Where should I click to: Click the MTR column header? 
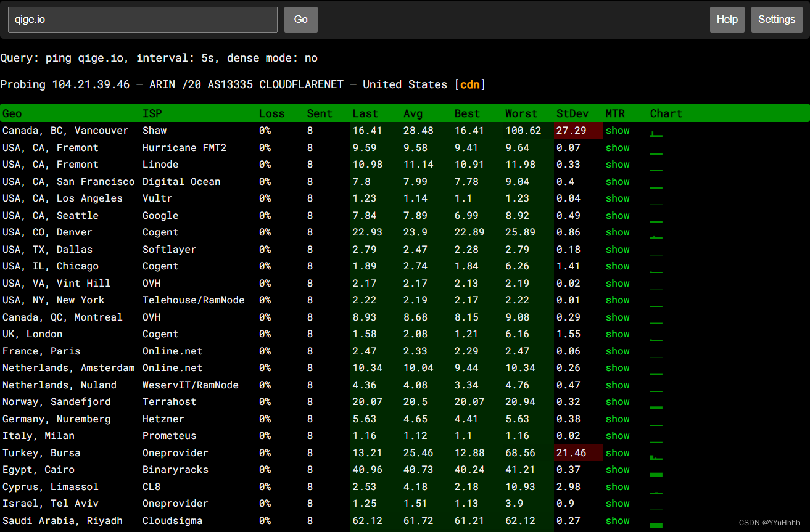click(615, 113)
